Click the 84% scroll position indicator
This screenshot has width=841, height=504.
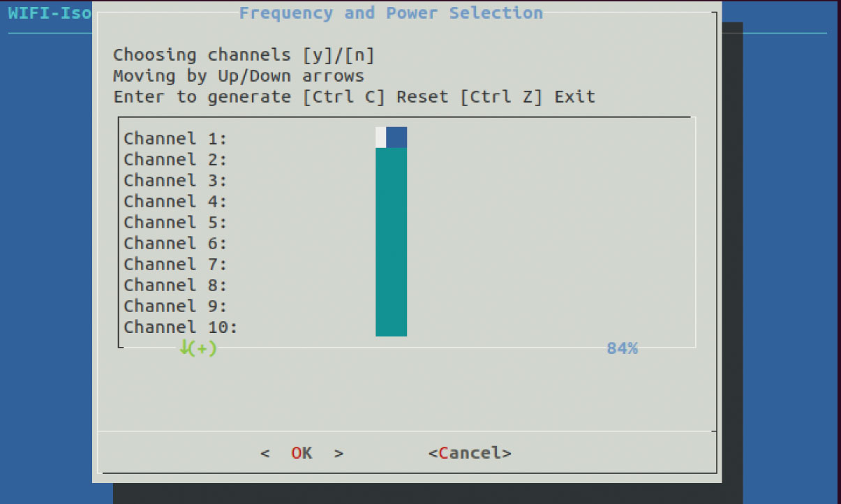coord(622,348)
